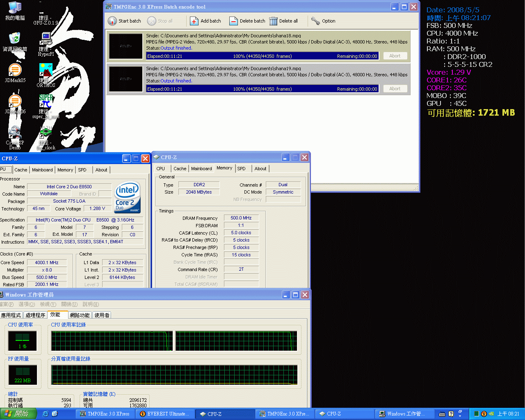Open the Crysis SP Demo desktop icon

pyautogui.click(x=15, y=138)
